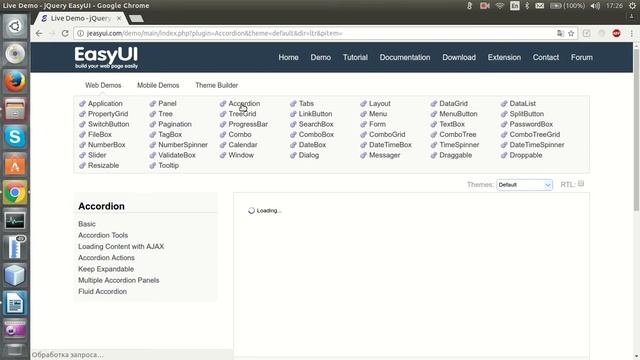Open the Slider plugin link
Viewport: 640px width, 360px height.
click(x=97, y=155)
